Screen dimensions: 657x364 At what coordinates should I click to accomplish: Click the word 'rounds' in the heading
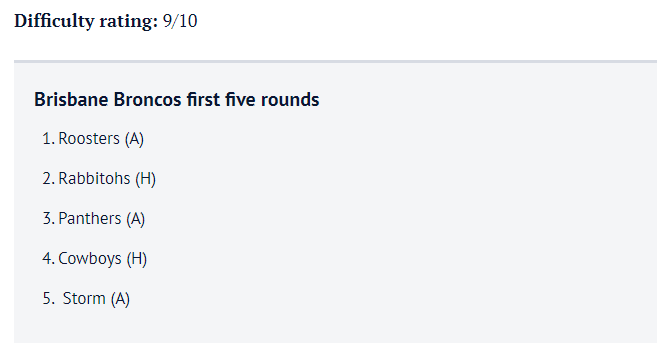tap(290, 100)
